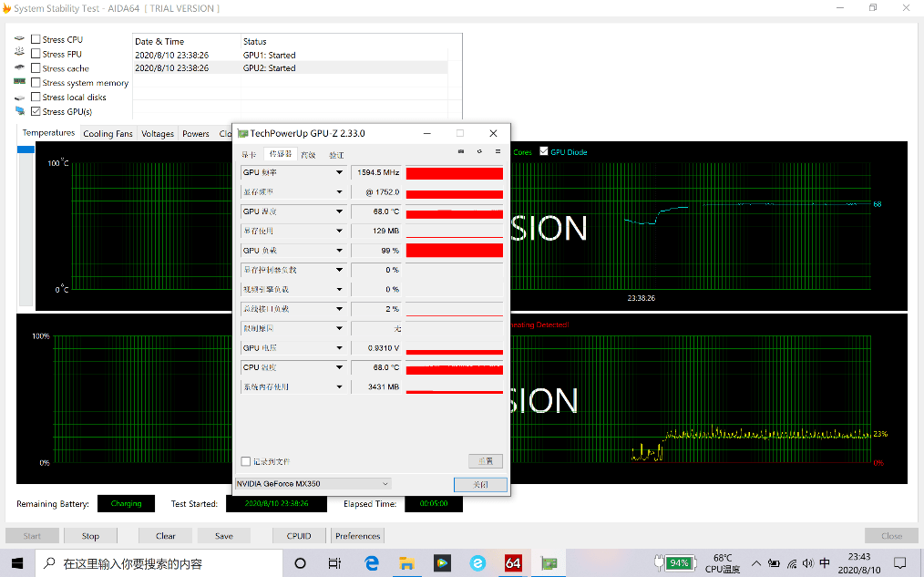Click the GPU-Z taskbar icon
The image size is (924, 577).
(x=549, y=563)
